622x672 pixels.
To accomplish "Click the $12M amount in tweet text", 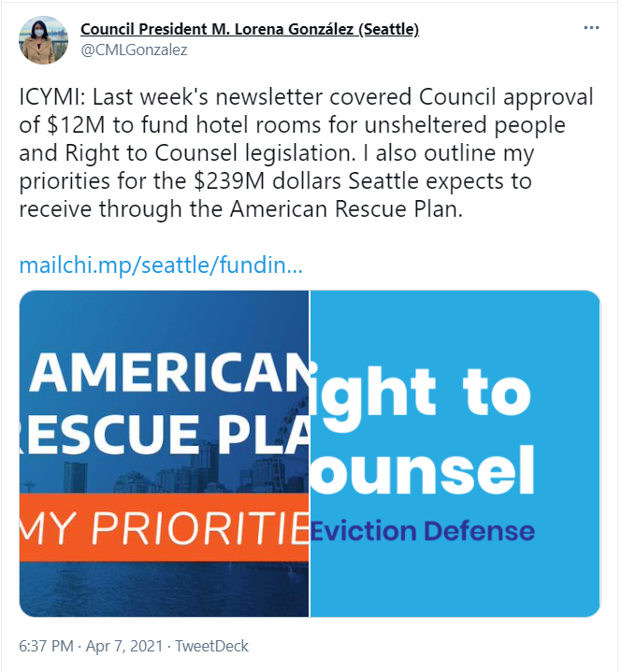I will point(76,125).
